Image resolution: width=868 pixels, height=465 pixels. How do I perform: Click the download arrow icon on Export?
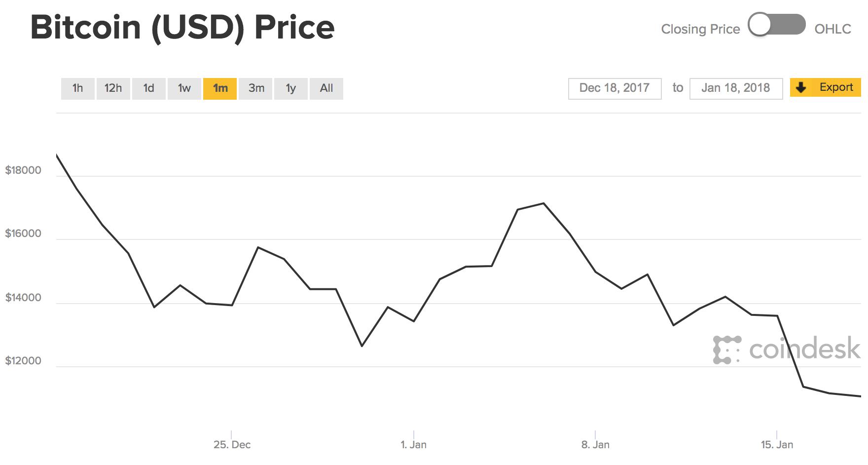[x=801, y=87]
